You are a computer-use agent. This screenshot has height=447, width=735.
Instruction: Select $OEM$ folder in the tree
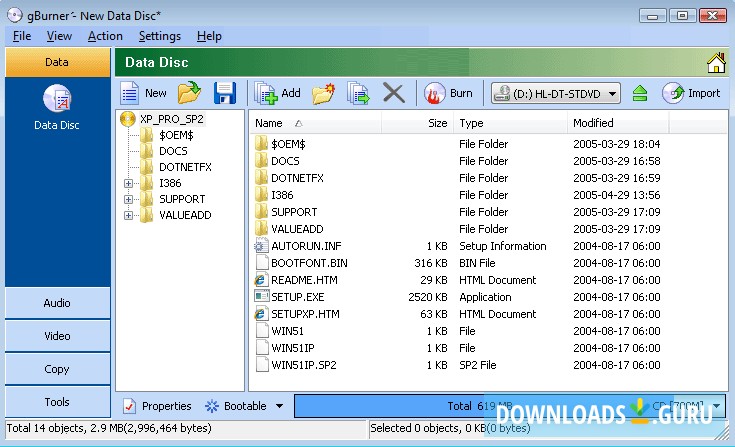176,135
